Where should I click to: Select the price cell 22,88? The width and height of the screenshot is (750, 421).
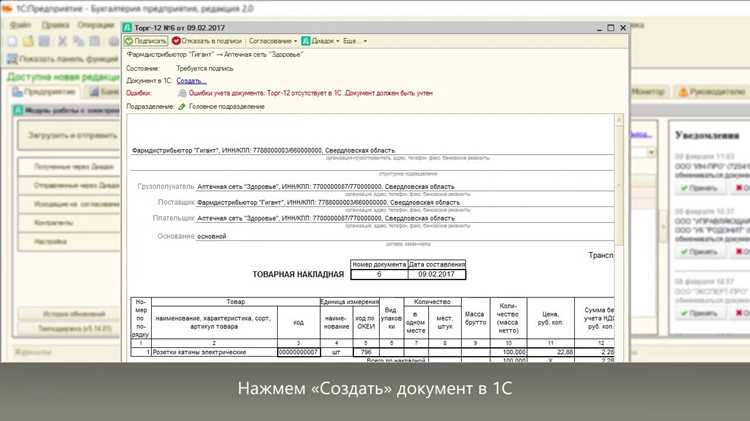551,352
